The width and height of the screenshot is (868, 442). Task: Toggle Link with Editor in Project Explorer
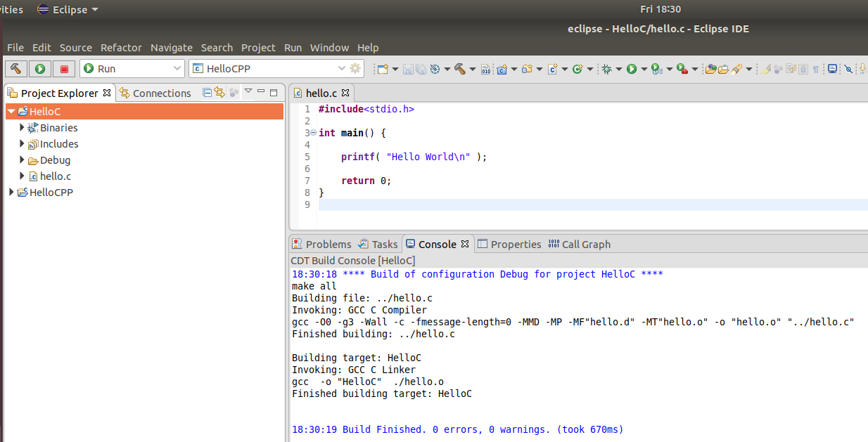click(219, 92)
